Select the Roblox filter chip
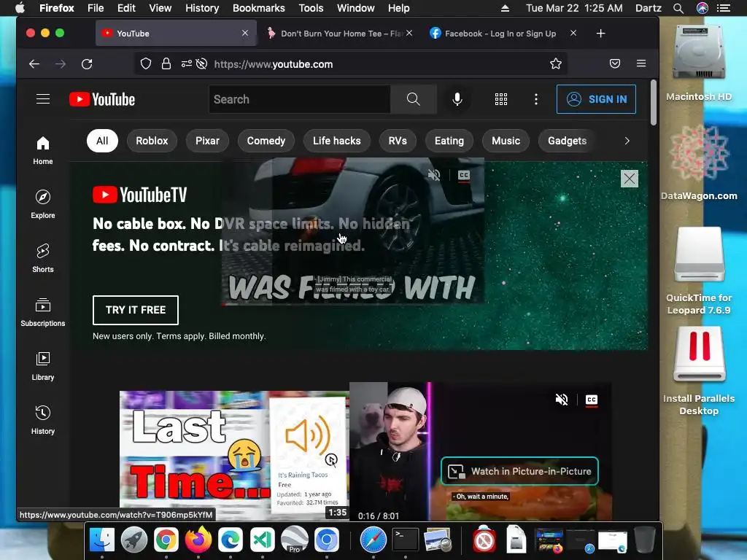 pos(152,141)
